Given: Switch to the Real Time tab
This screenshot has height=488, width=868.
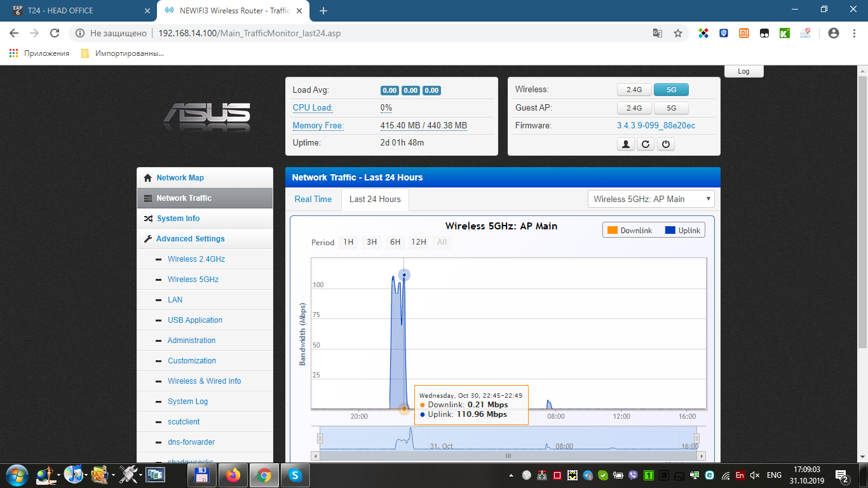Looking at the screenshot, I should (x=313, y=199).
